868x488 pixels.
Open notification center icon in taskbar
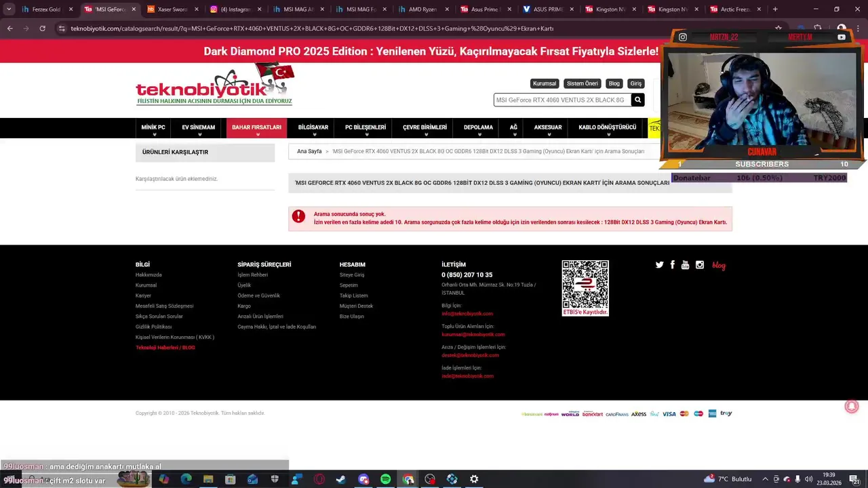pos(854,479)
